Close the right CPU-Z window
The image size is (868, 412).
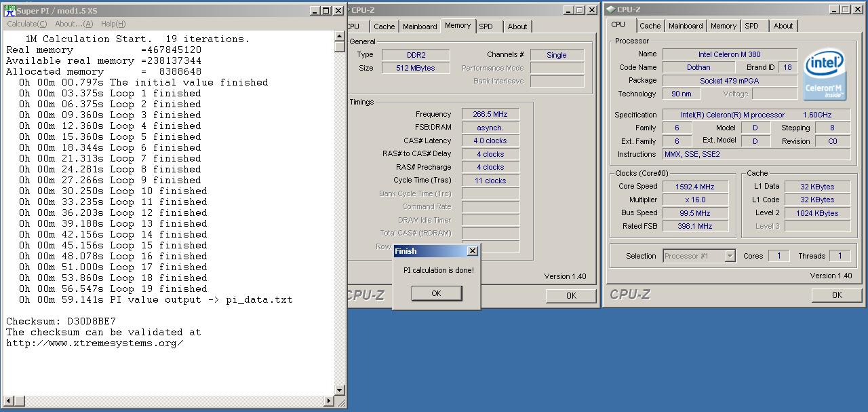click(858, 10)
